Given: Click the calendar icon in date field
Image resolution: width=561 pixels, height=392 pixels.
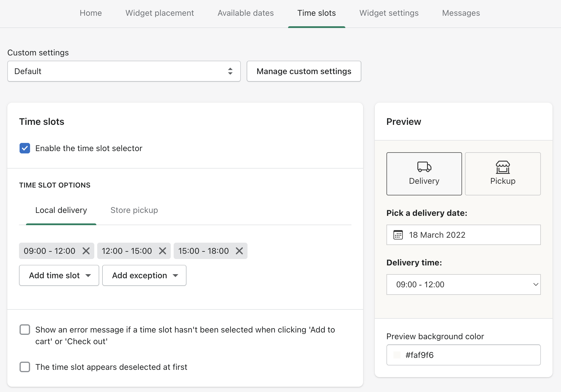Looking at the screenshot, I should [x=398, y=235].
